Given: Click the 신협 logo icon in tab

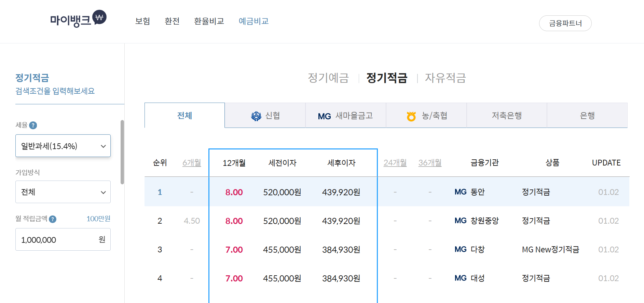Looking at the screenshot, I should pyautogui.click(x=256, y=116).
